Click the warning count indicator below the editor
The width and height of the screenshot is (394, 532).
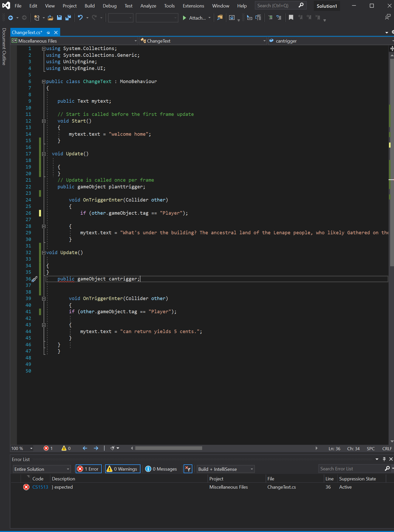pos(66,448)
